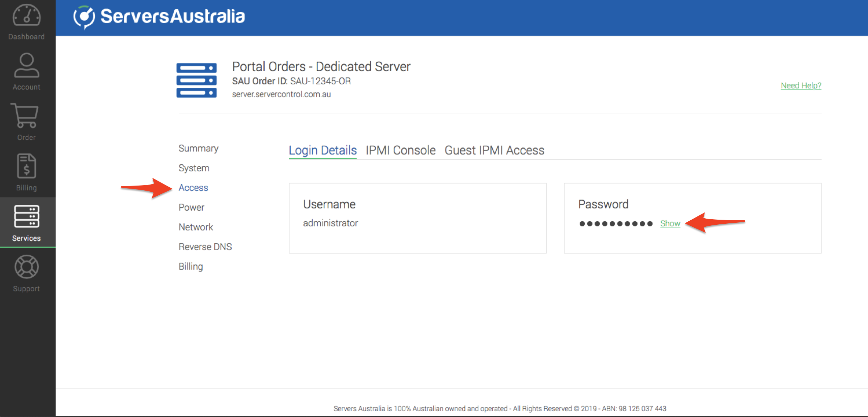Select the Services server rack icon
868x417 pixels.
point(26,216)
